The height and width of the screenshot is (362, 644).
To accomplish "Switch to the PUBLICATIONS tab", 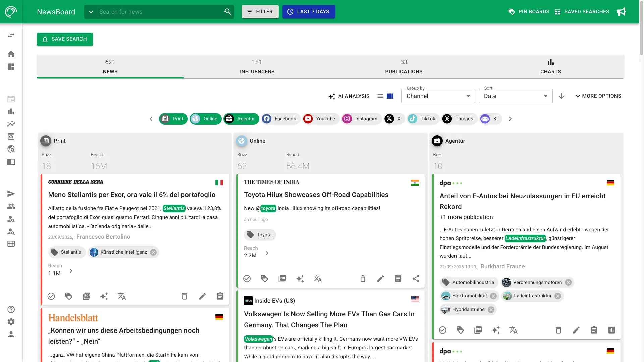I will pos(404,67).
